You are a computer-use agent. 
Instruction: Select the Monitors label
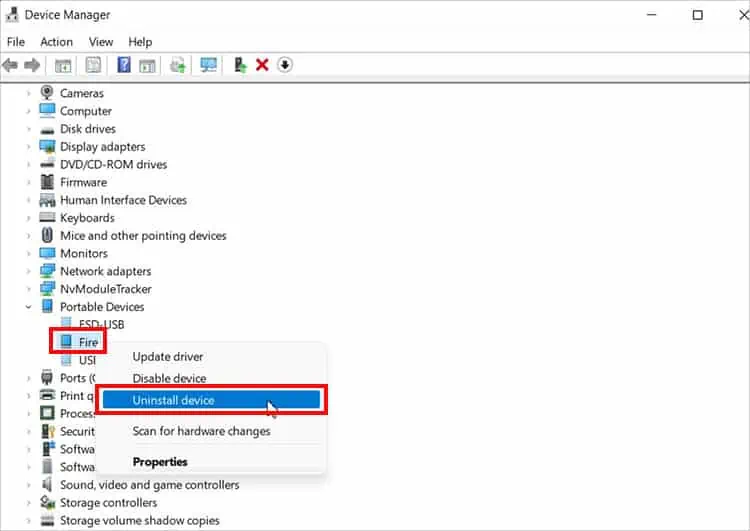pyautogui.click(x=84, y=253)
